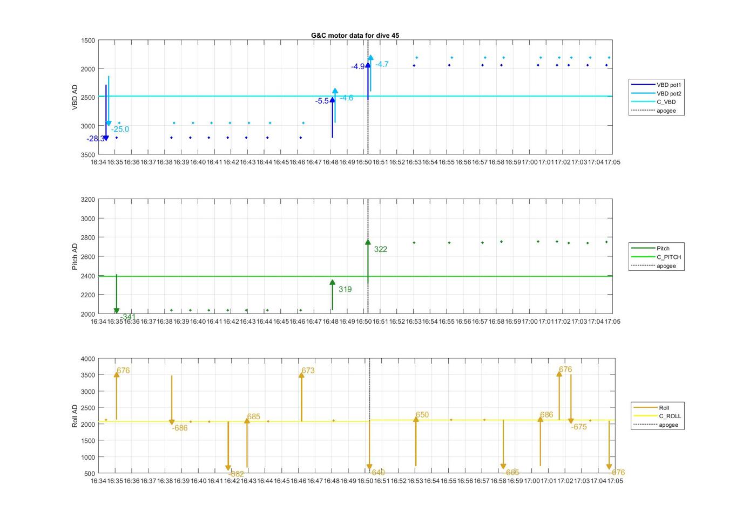Click the '-25.0' VBD pot2 annotation

pyautogui.click(x=120, y=129)
